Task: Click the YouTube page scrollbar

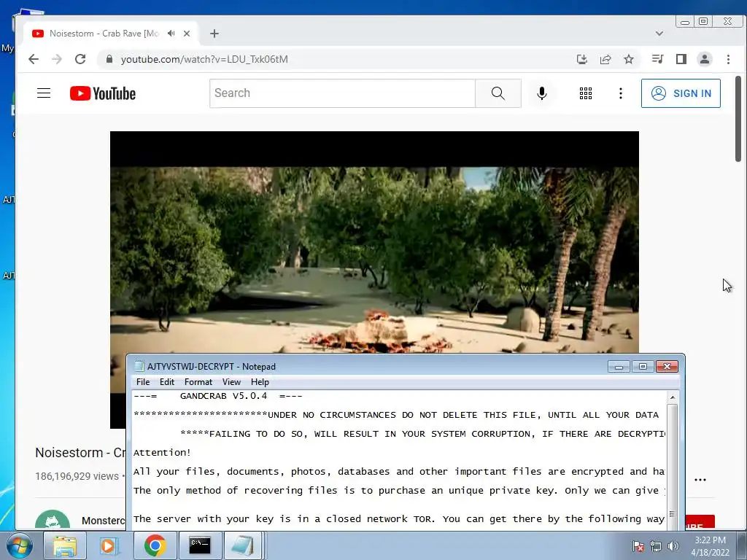Action: tap(738, 119)
